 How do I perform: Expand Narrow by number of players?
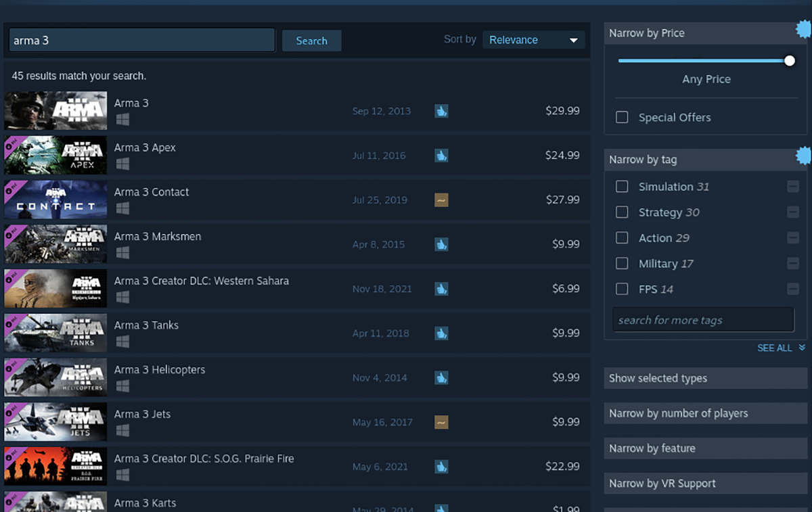pos(705,413)
